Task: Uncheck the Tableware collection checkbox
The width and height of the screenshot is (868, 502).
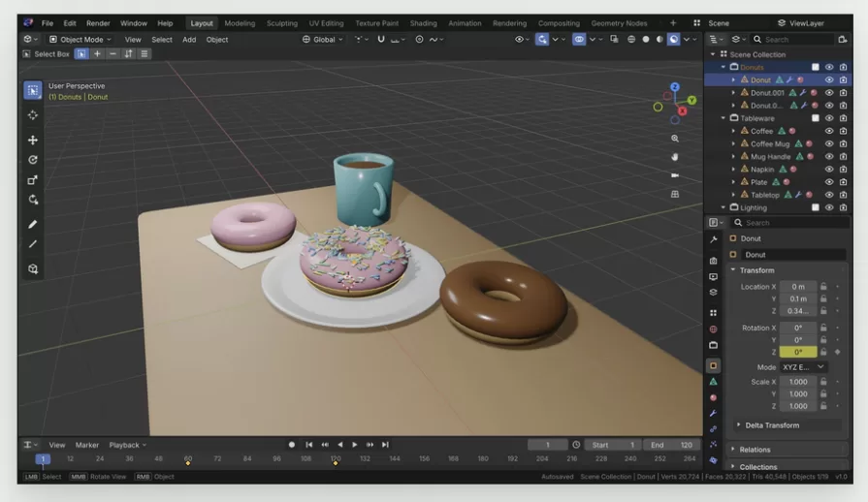Action: (x=815, y=118)
